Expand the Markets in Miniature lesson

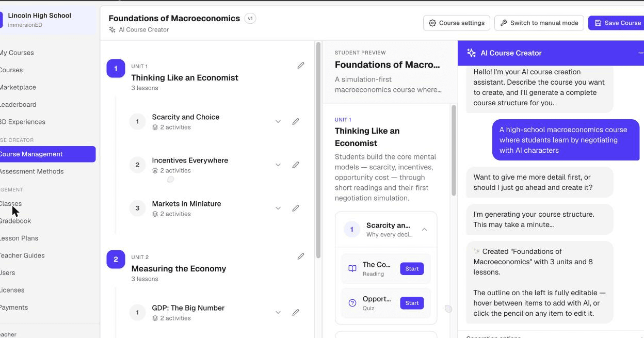[x=278, y=208]
